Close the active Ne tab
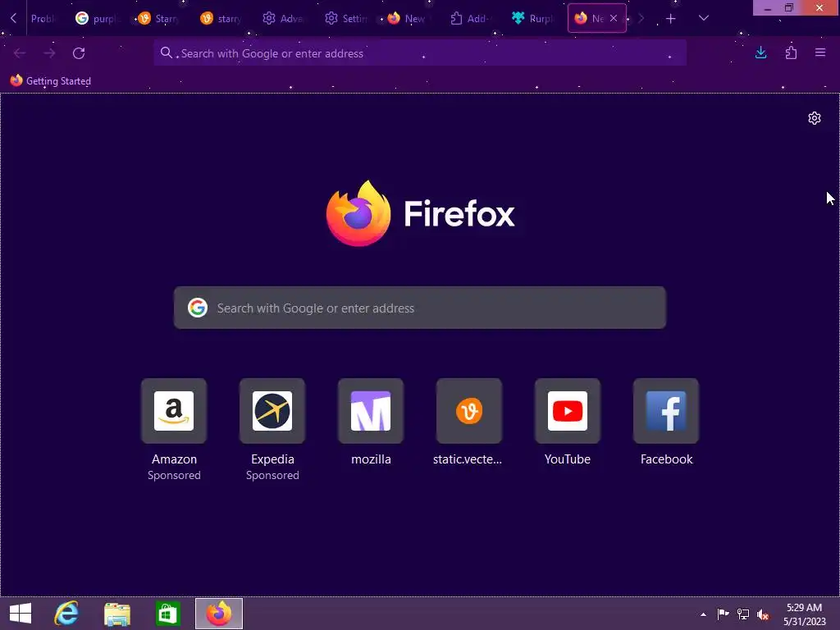This screenshot has height=630, width=840. tap(614, 19)
